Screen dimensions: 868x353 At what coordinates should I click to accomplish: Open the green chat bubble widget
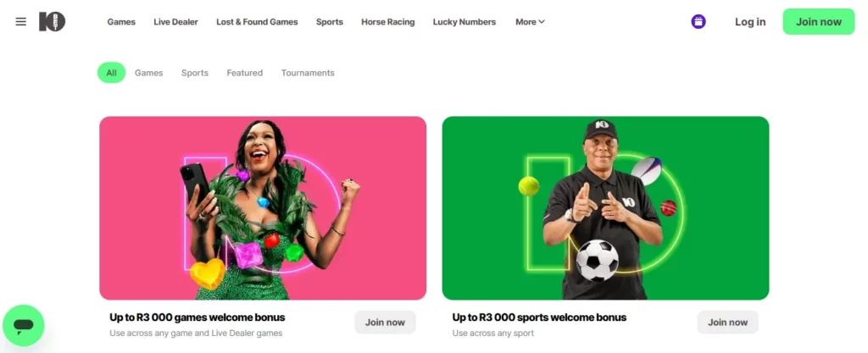click(23, 325)
